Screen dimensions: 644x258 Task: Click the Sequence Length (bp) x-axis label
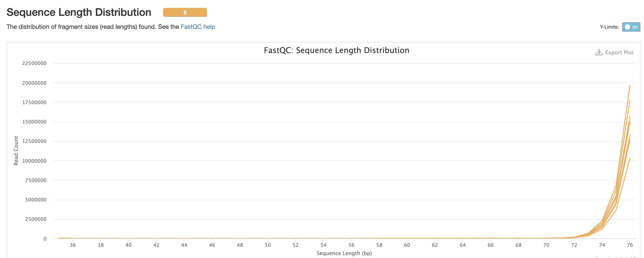pyautogui.click(x=344, y=253)
